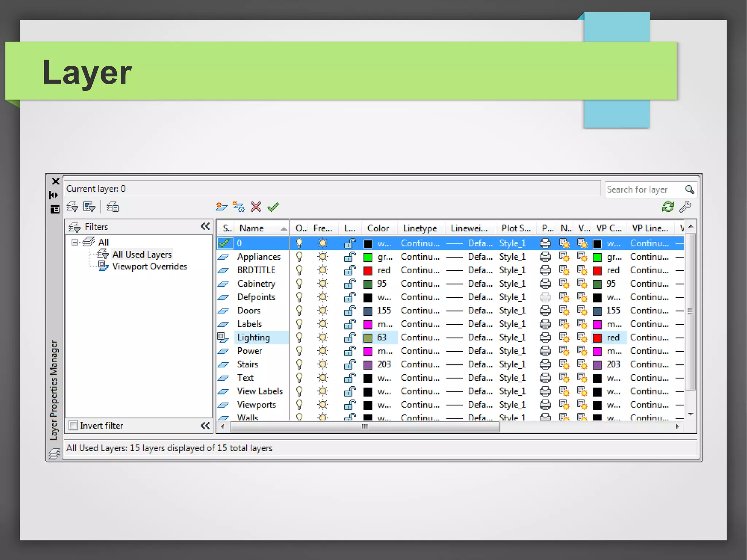Click the red Delete Layer icon
The image size is (747, 560).
coord(256,207)
